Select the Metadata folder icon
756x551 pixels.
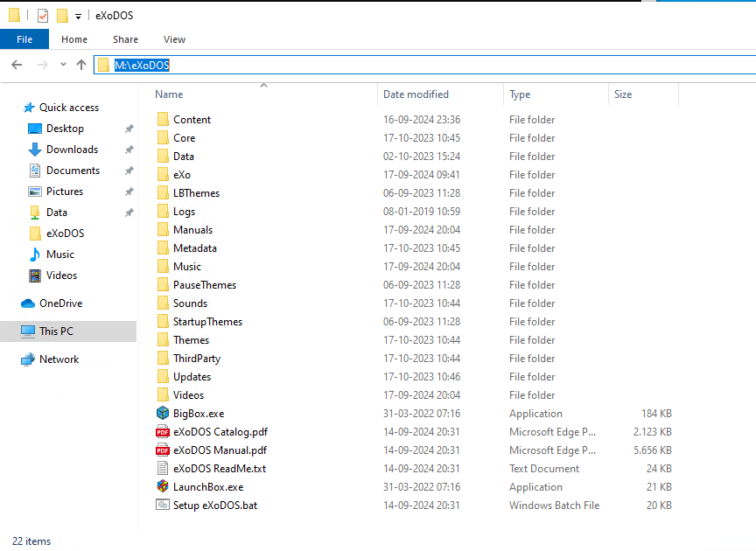(x=163, y=248)
